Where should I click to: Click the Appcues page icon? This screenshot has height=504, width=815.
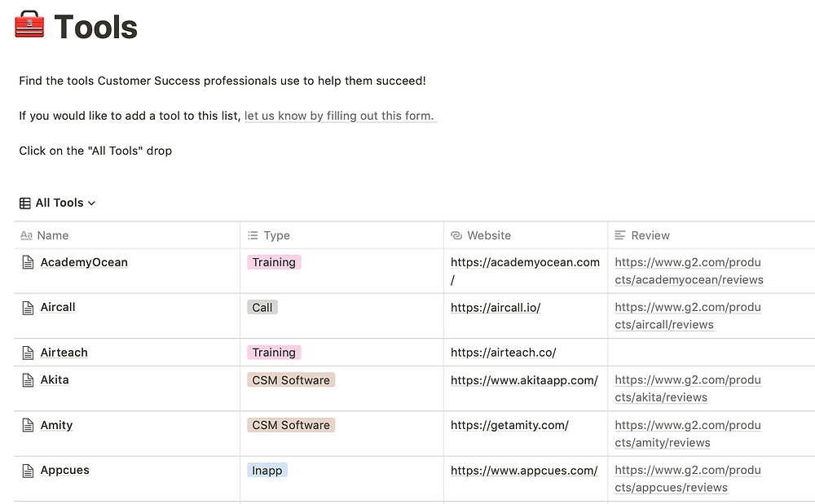click(x=28, y=471)
